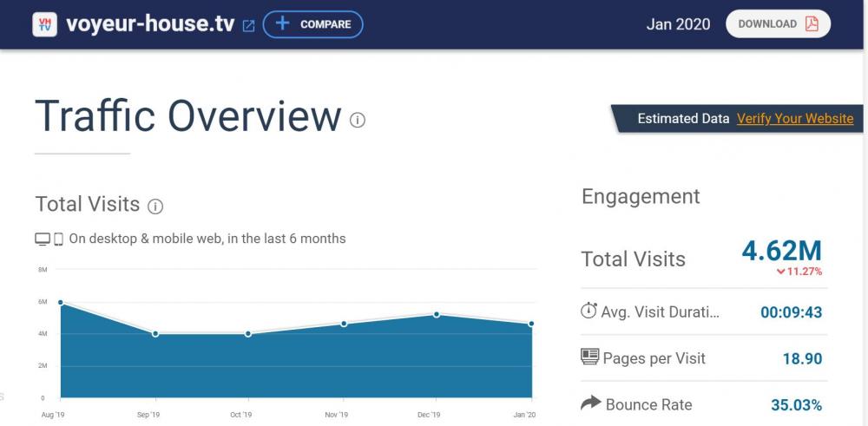
Task: Click the mobile device icon
Action: tap(59, 239)
